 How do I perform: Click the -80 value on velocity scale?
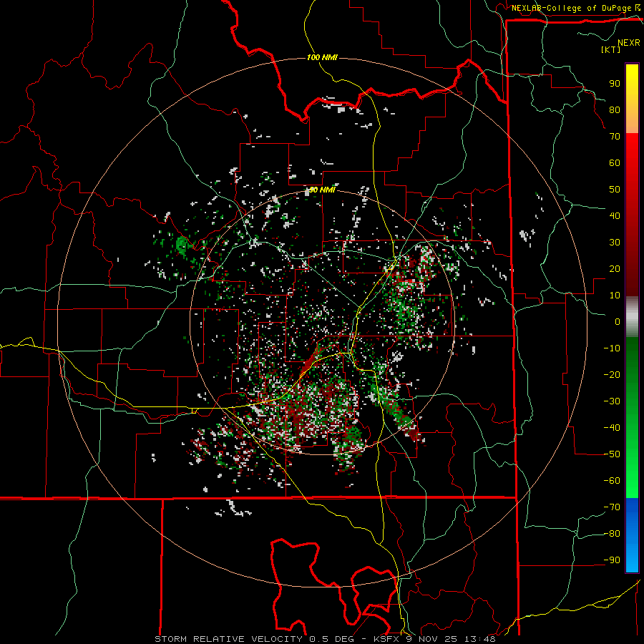[612, 534]
